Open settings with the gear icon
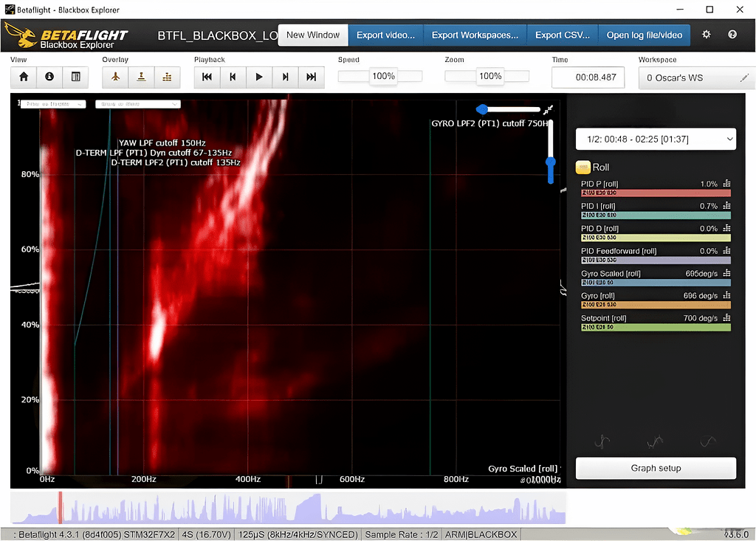Image resolution: width=756 pixels, height=541 pixels. 707,35
